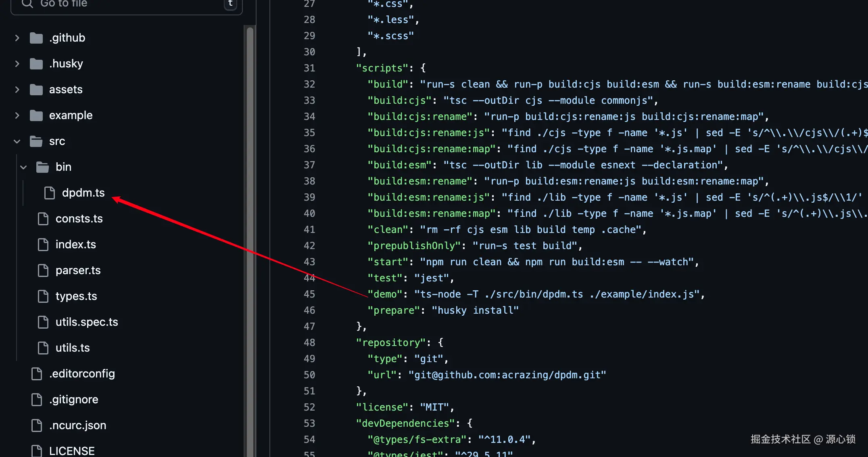Screen dimensions: 868x457
Task: Click the file icon beside .ncurc.json
Action: (37, 426)
